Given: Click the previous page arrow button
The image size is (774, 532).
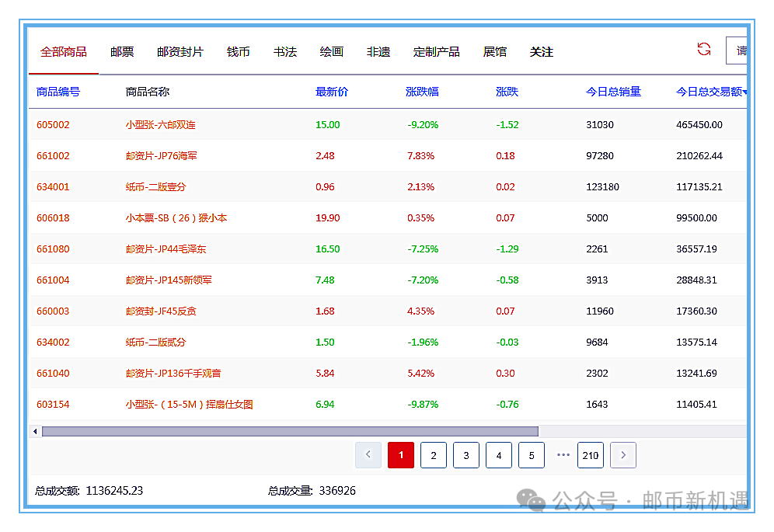Looking at the screenshot, I should coord(368,455).
